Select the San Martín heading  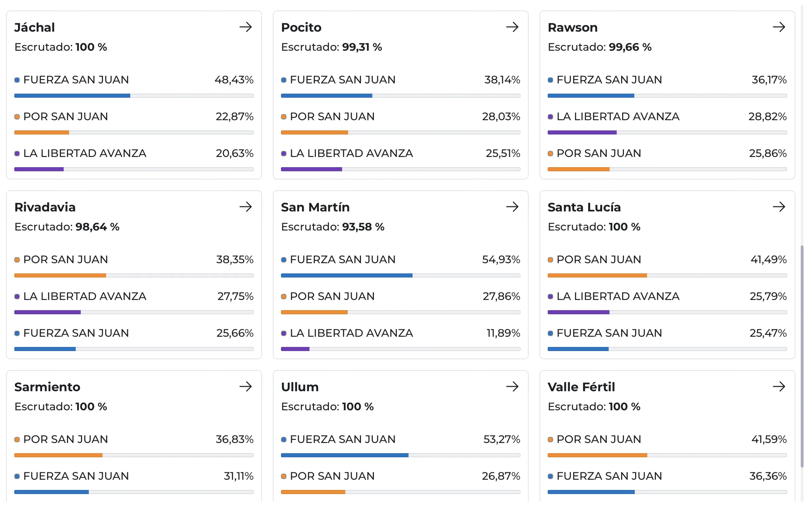tap(315, 207)
